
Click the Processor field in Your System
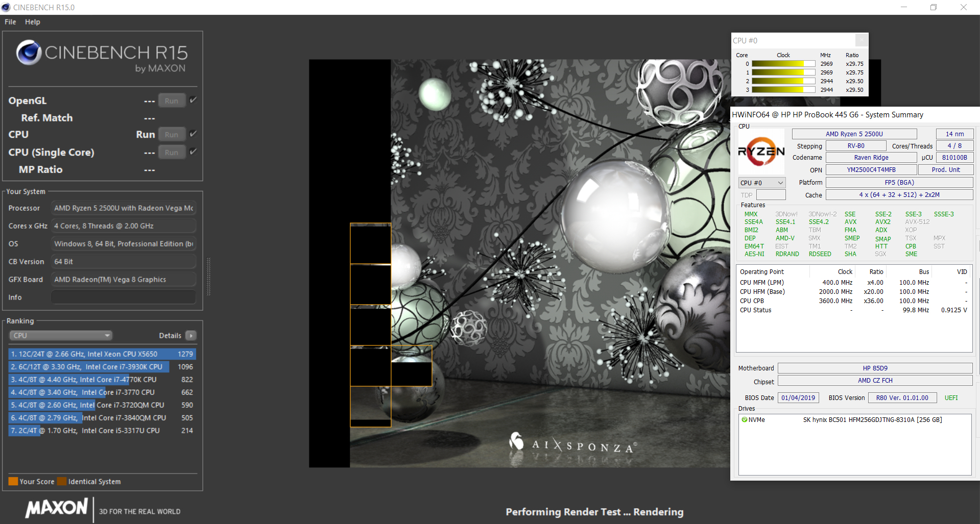(x=124, y=208)
